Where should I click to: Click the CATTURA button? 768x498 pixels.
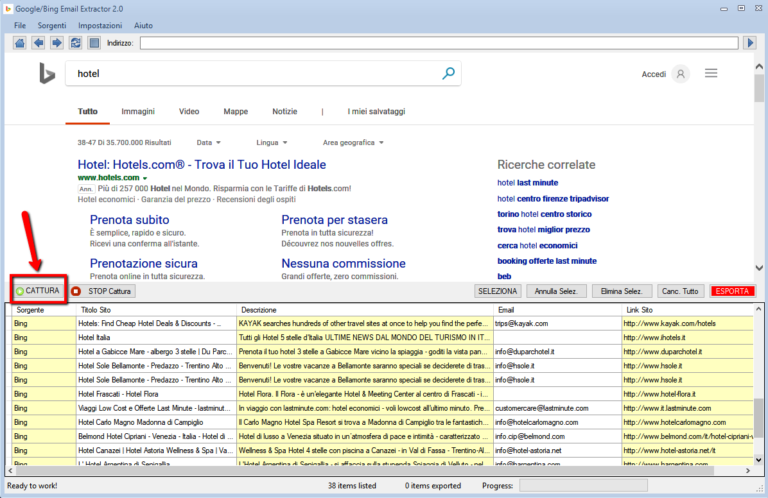pos(39,291)
